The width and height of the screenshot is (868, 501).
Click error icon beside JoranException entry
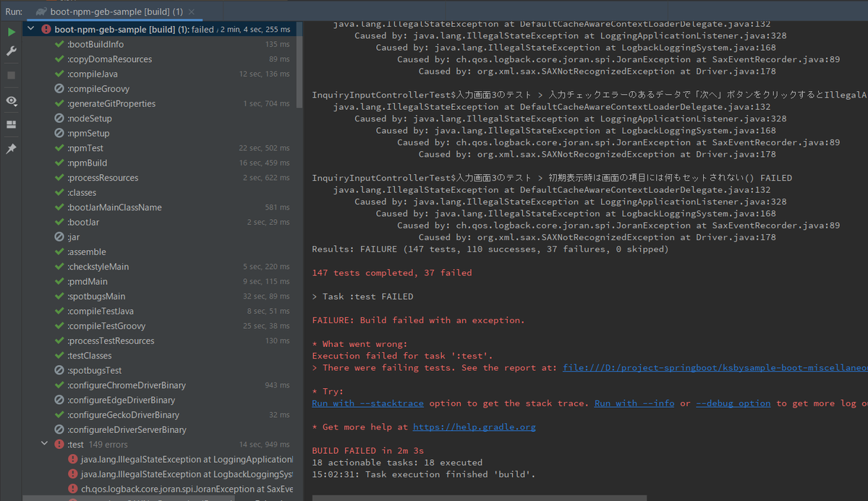coord(72,489)
